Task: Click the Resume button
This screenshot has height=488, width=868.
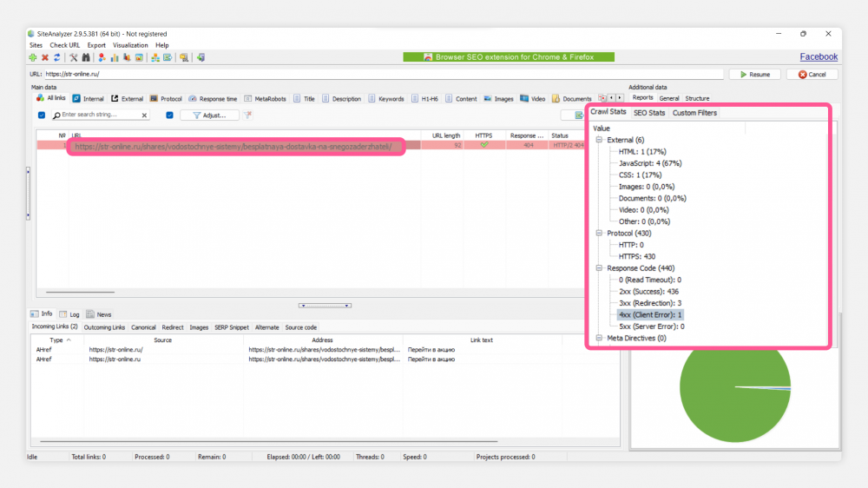Action: [x=755, y=74]
